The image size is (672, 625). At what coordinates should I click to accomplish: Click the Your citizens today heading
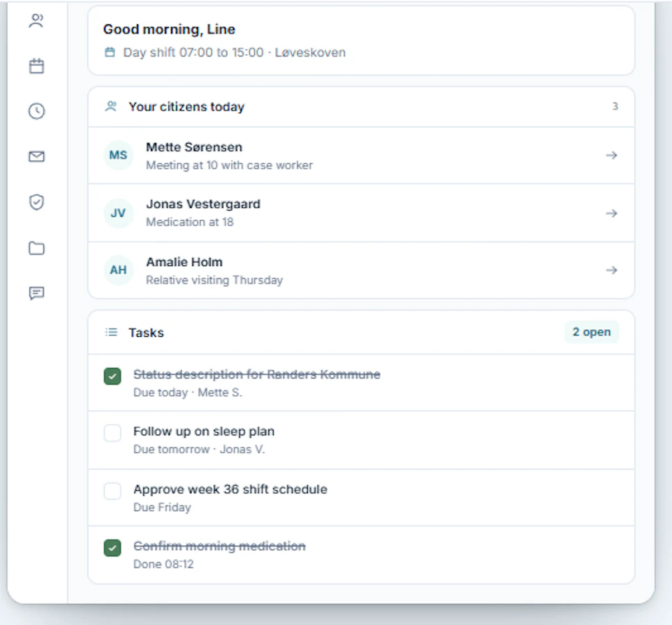coord(186,107)
